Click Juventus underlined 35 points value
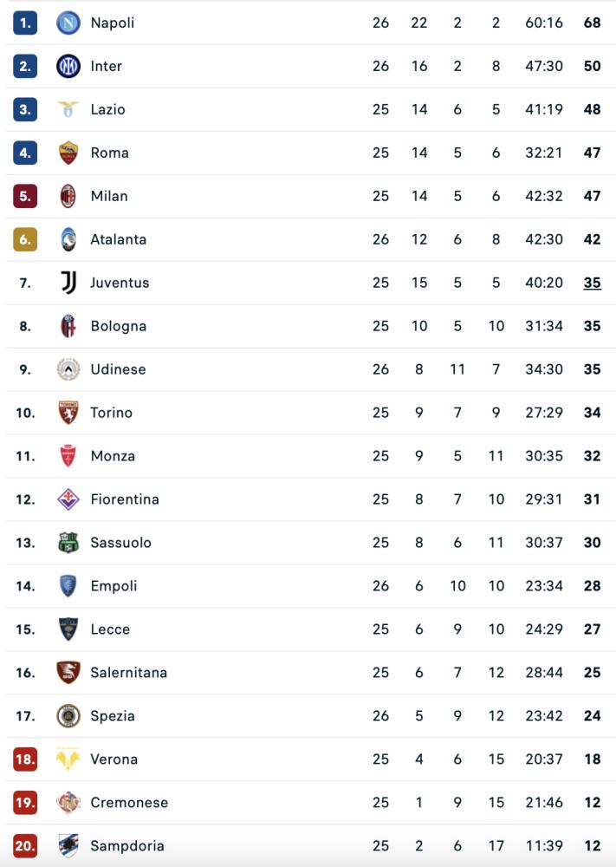Image resolution: width=616 pixels, height=867 pixels. click(593, 284)
